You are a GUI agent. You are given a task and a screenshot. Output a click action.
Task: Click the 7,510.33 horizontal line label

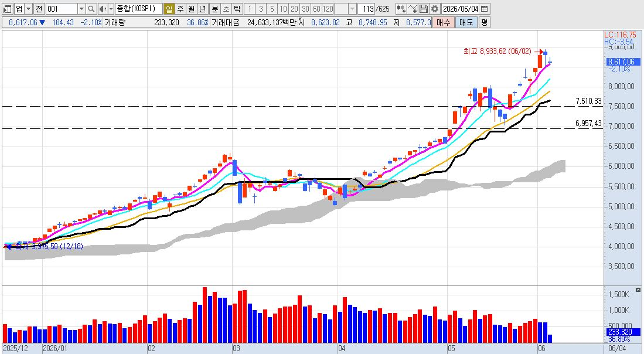[588, 101]
